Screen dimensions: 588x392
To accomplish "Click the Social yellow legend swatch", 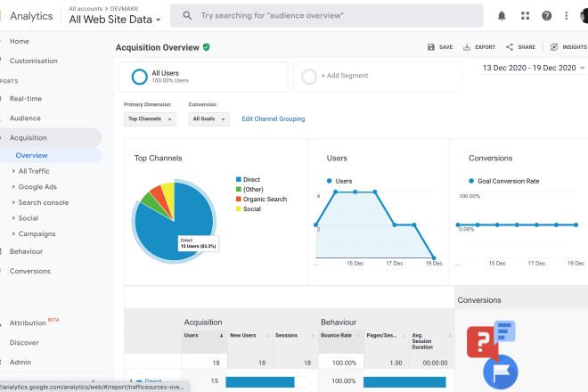I will coord(239,208).
